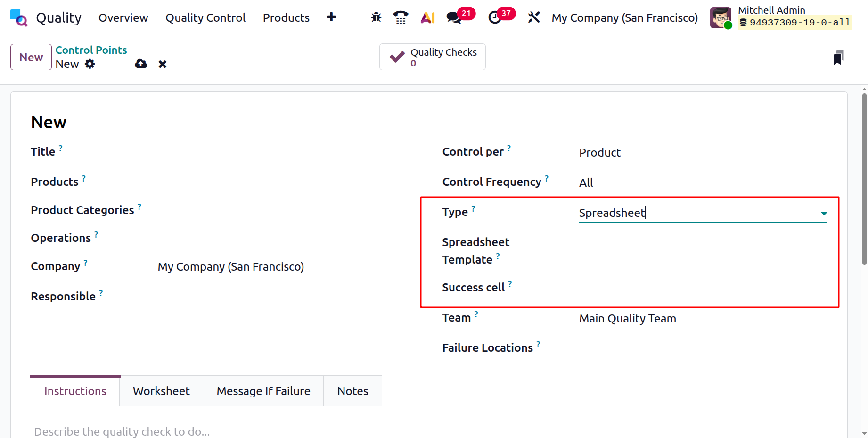The width and height of the screenshot is (868, 438).
Task: Go back via Control Points breadcrumb
Action: 91,50
